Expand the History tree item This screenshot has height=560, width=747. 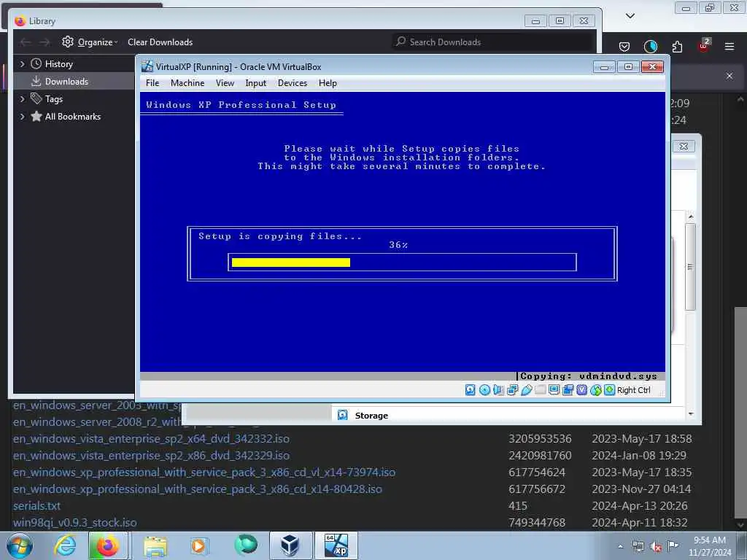pos(22,64)
